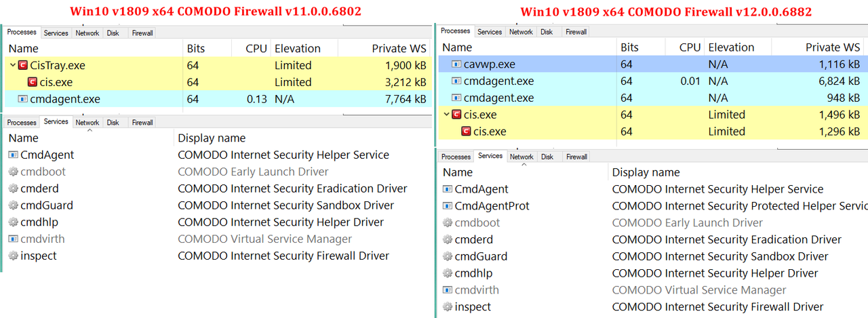
Task: Click the cavwp.exe process icon
Action: 456,64
